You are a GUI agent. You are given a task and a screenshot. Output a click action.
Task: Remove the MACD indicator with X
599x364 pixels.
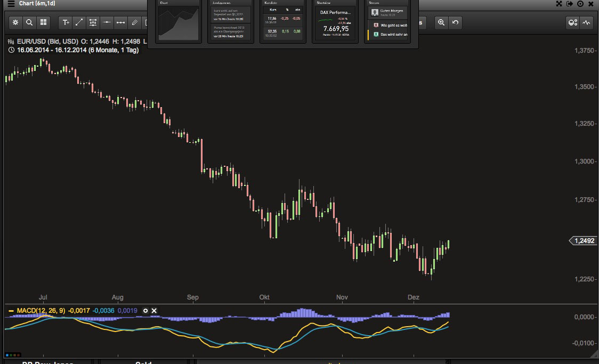point(154,311)
